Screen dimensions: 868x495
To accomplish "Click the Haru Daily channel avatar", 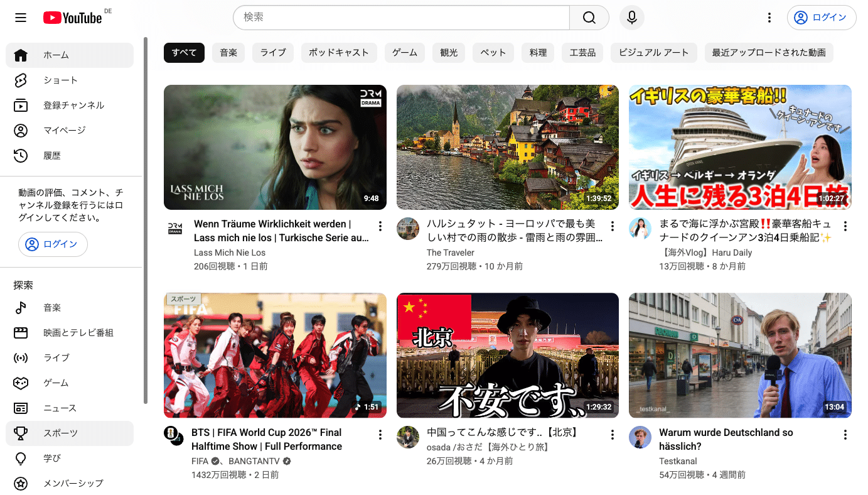I will [640, 229].
